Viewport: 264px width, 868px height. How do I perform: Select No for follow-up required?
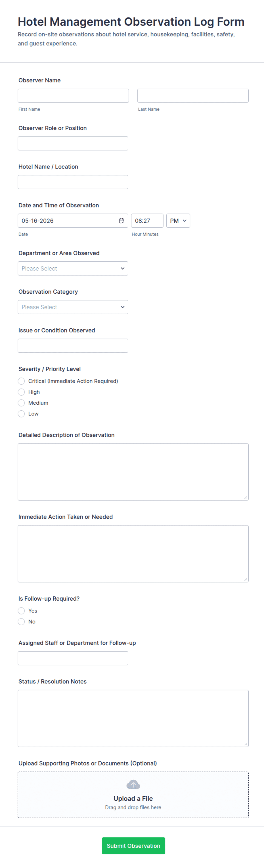[21, 622]
